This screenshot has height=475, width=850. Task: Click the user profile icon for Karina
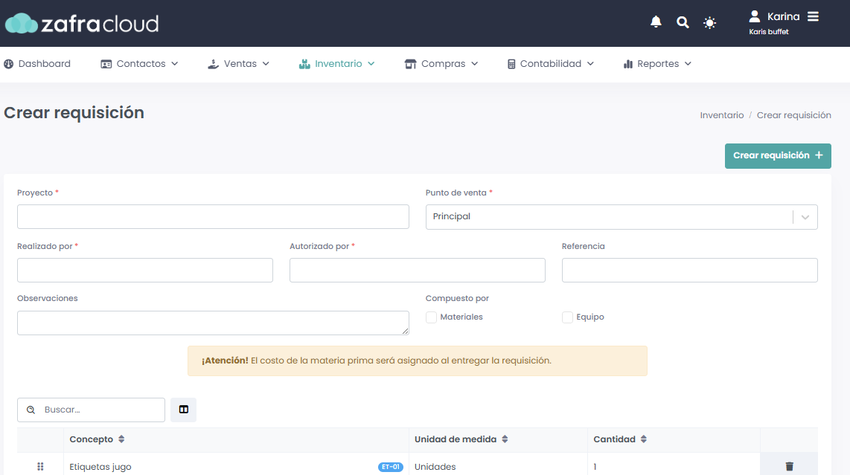tap(755, 16)
